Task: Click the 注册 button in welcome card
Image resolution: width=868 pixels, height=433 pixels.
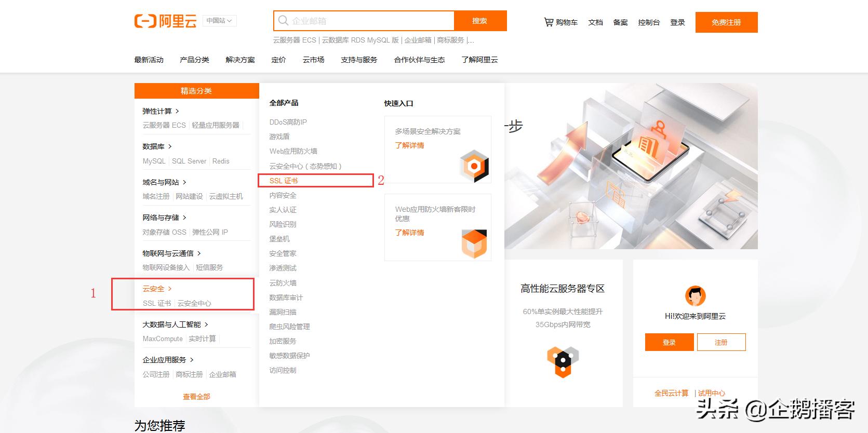Action: [x=721, y=342]
